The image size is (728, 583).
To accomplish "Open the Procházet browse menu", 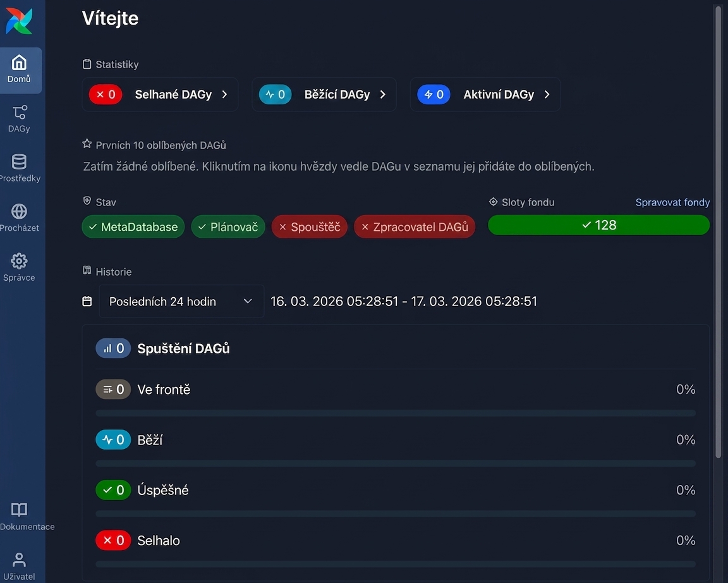I will [x=20, y=218].
